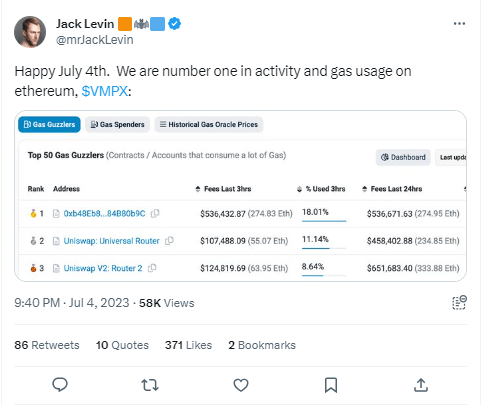The width and height of the screenshot is (488, 405).
Task: Copy the Uniswap: Universal Router address
Action: pyautogui.click(x=169, y=241)
